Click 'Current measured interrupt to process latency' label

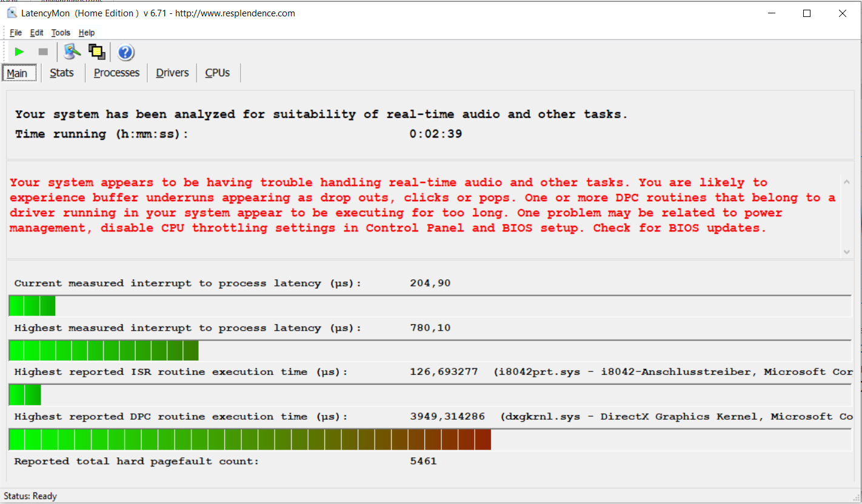click(188, 283)
